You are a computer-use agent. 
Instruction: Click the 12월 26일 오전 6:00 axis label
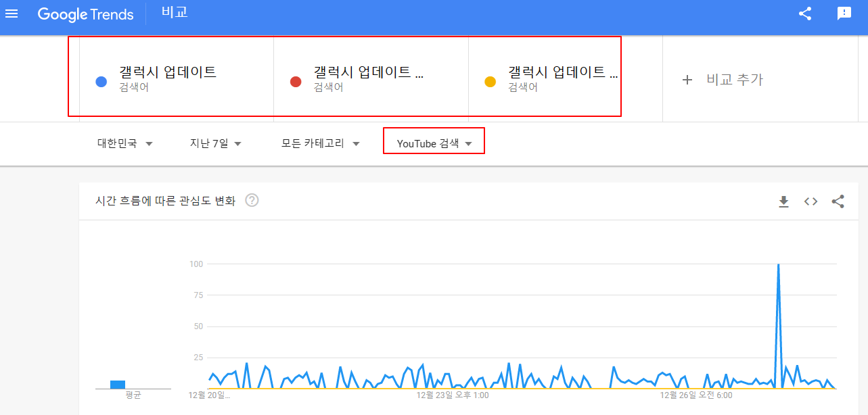[696, 395]
